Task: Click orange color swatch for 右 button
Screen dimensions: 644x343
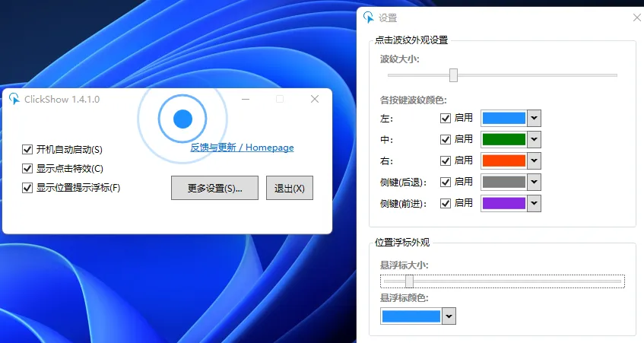Action: click(x=504, y=160)
